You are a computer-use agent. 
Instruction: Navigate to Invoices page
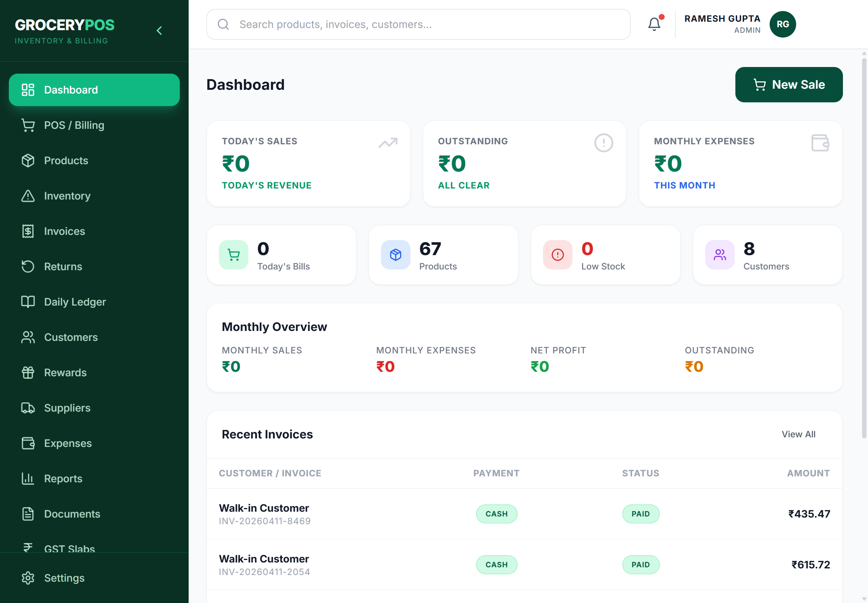tap(94, 231)
